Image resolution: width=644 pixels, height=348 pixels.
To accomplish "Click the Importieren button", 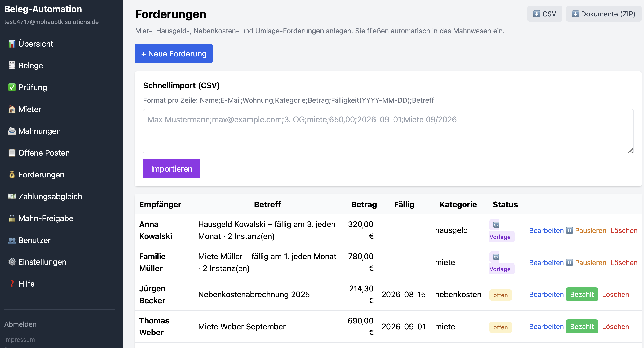I will [172, 168].
